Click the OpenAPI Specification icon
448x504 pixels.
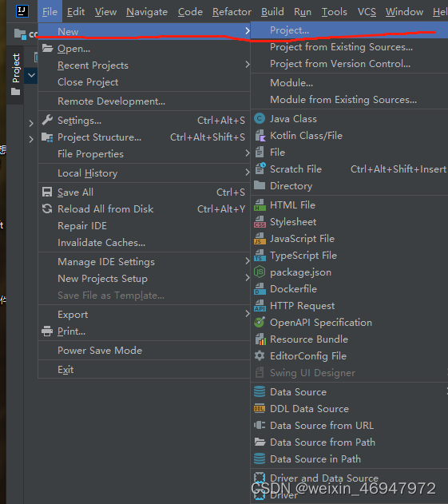(260, 322)
